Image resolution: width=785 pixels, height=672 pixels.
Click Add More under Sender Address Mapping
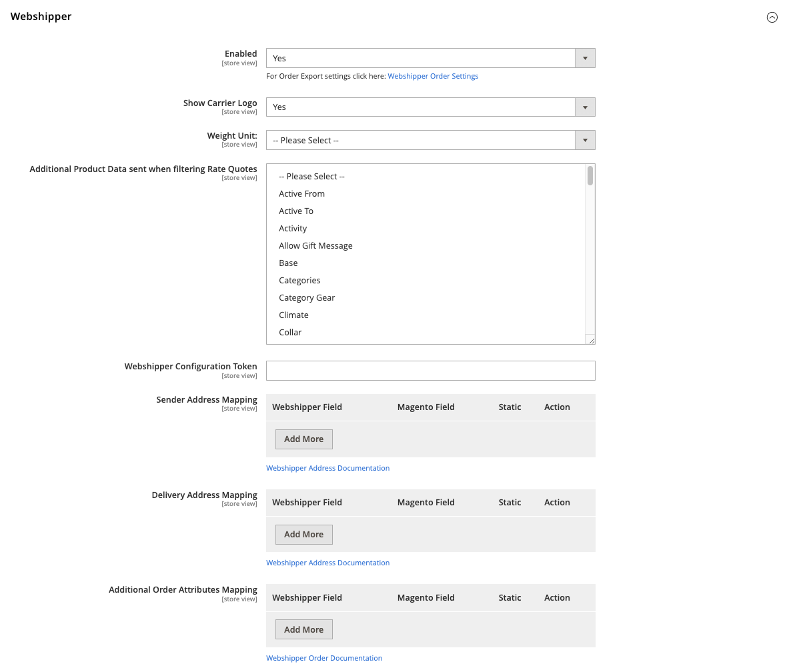(x=304, y=439)
